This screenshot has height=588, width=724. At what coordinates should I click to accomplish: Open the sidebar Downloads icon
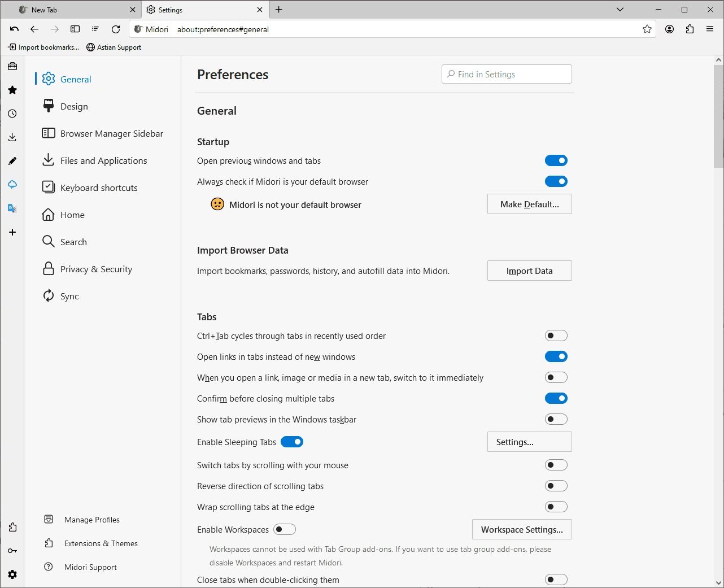[x=12, y=137]
